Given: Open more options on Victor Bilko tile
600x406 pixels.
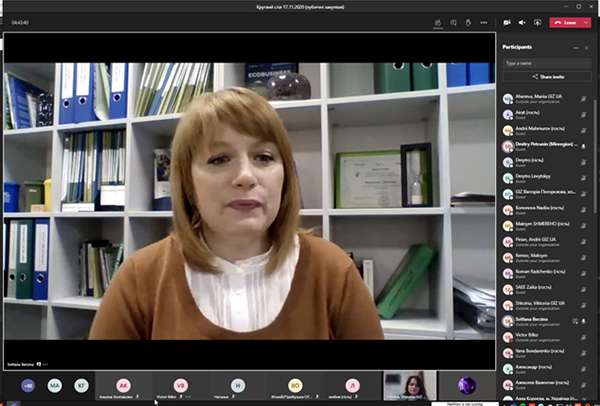Looking at the screenshot, I should click(x=188, y=397).
